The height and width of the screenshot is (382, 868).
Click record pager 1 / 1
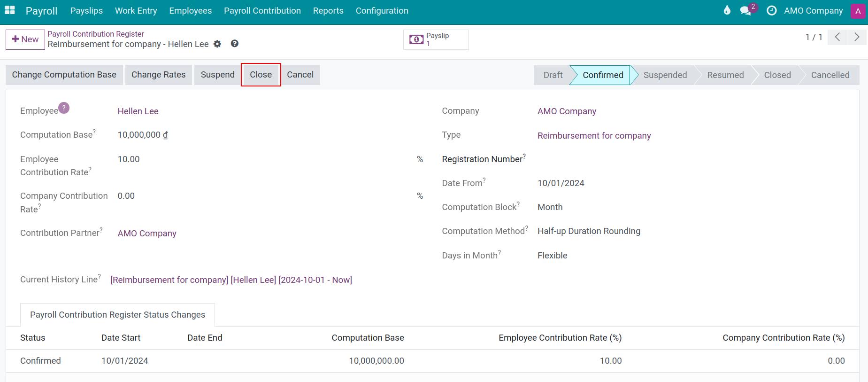[814, 37]
